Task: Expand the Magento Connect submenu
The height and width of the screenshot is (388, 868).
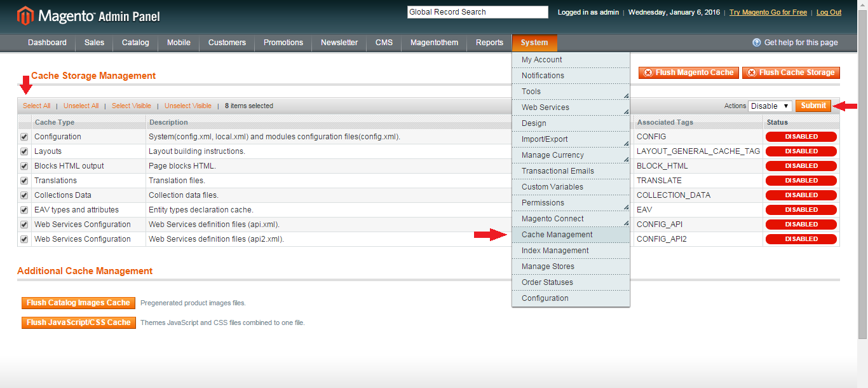Action: pyautogui.click(x=571, y=219)
